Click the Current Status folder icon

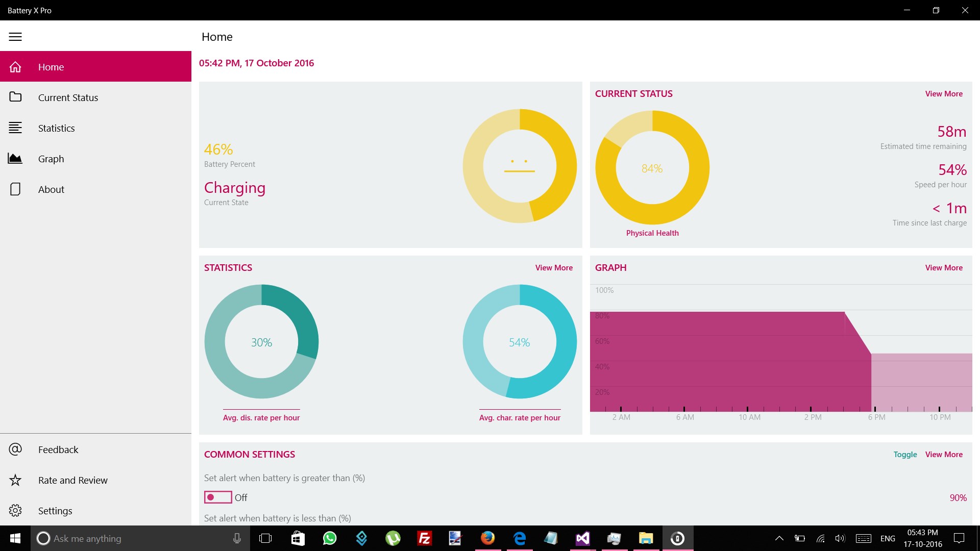[x=15, y=97]
